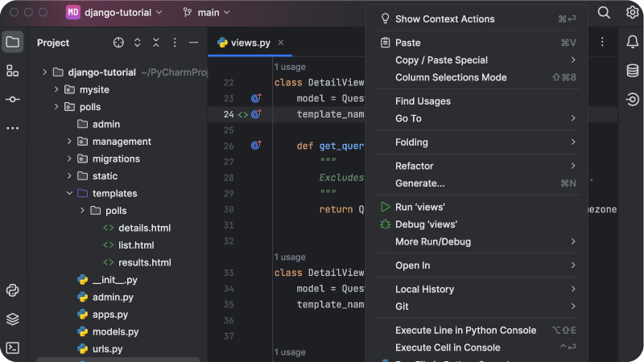Open the Database tool window icon
The image size is (644, 362).
tap(633, 71)
